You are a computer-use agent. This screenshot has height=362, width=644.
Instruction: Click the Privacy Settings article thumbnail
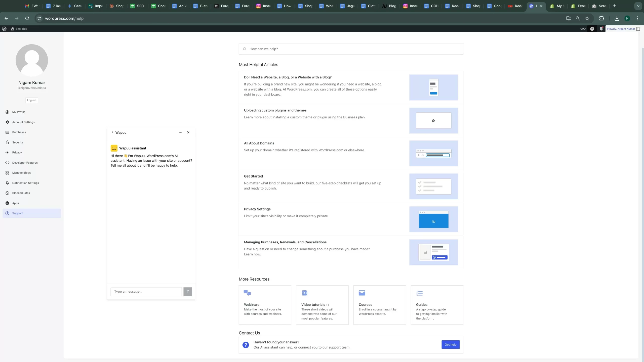[x=433, y=219]
